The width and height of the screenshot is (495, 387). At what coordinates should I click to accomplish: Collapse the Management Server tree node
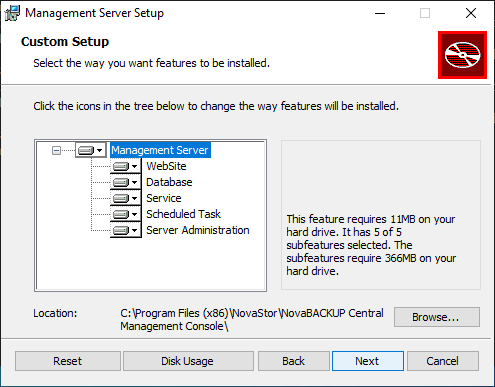pos(56,151)
